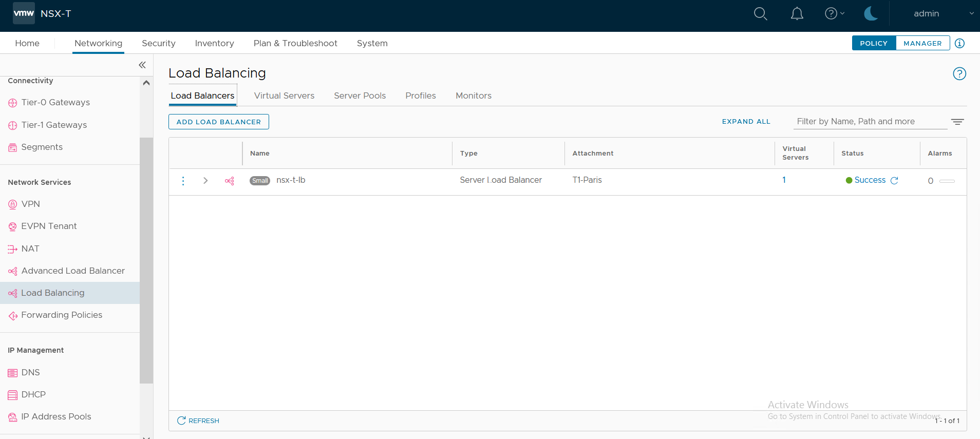Switch to Policy mode
The image size is (980, 439).
874,43
